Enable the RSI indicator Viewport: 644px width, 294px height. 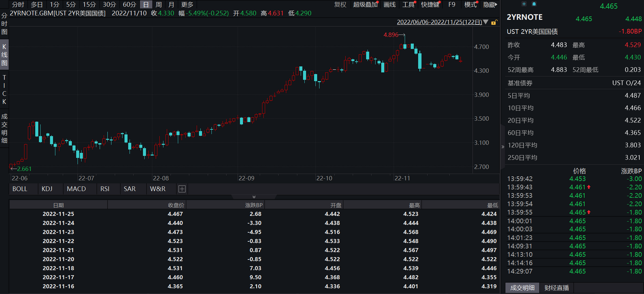(105, 189)
